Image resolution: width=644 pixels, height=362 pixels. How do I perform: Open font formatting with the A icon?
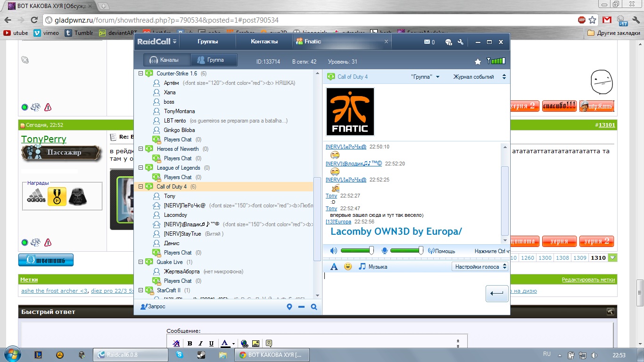(334, 267)
